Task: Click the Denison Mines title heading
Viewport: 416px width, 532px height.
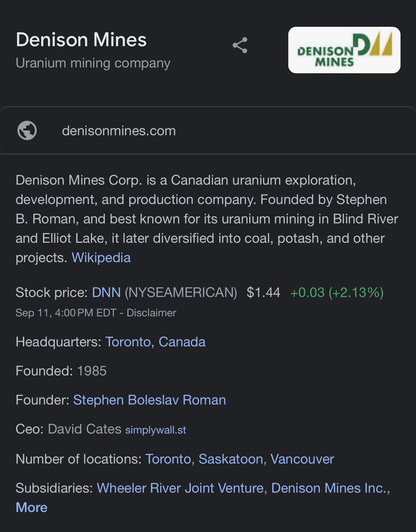Action: [81, 40]
